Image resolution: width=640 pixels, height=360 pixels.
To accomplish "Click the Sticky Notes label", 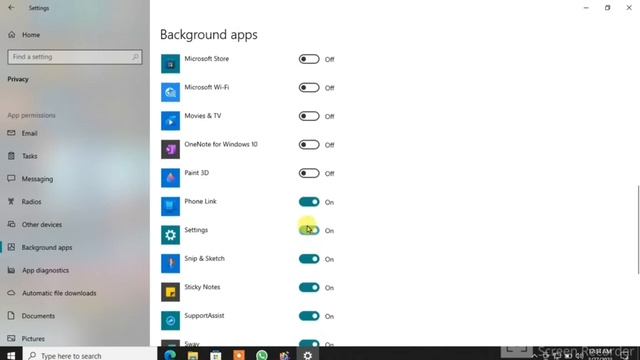I will pyautogui.click(x=202, y=287).
